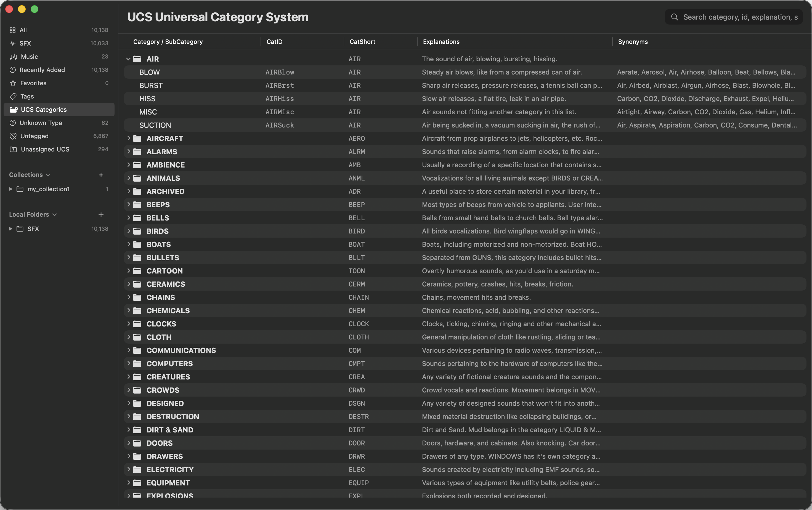Toggle the Collections section chevron
Viewport: 812px width, 510px height.
click(x=48, y=175)
